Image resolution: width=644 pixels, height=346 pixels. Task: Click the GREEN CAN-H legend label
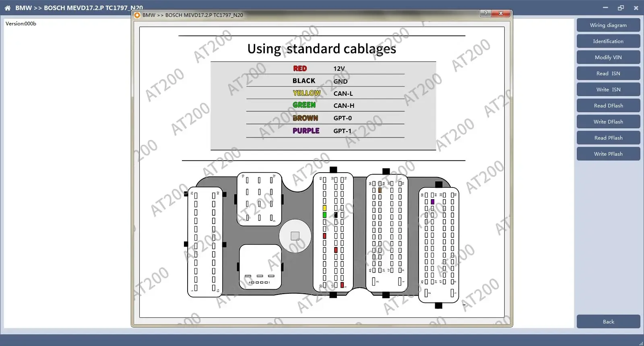click(x=304, y=105)
